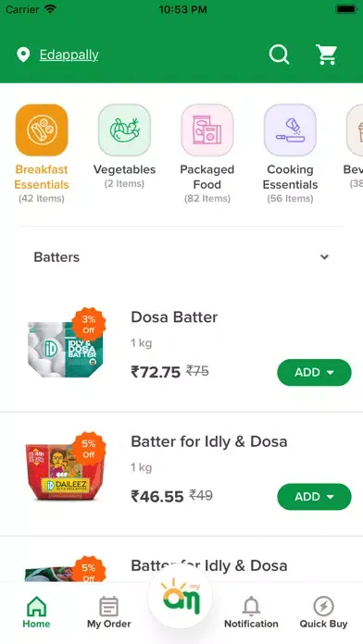The width and height of the screenshot is (363, 644).
Task: Select the Packaged Food category icon
Action: (x=207, y=130)
